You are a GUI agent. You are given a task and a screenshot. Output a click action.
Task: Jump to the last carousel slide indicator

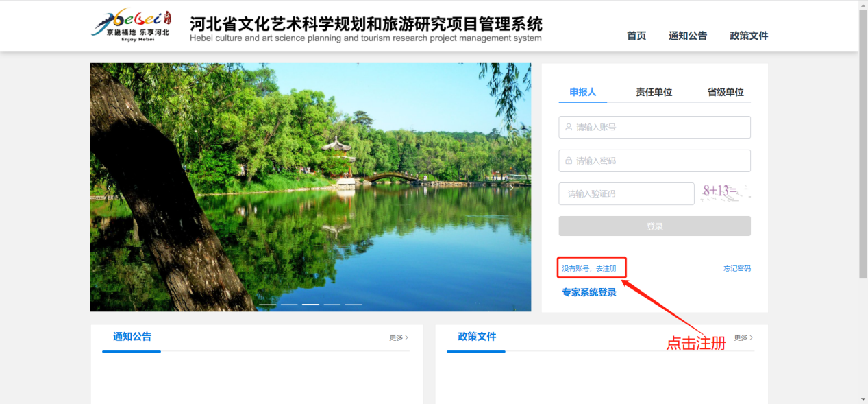pos(354,304)
